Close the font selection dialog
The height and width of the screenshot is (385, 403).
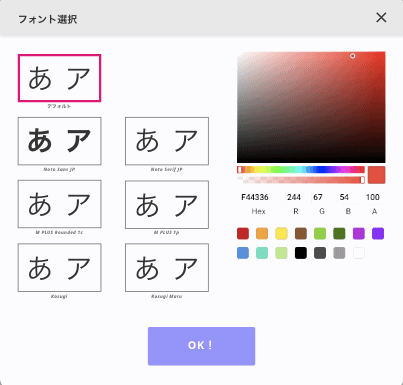tap(381, 18)
